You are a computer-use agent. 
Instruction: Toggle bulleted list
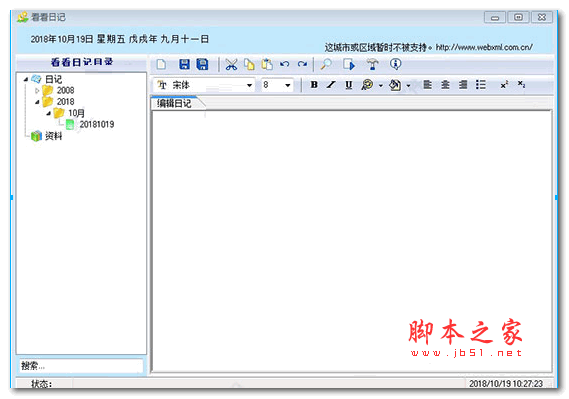[481, 85]
